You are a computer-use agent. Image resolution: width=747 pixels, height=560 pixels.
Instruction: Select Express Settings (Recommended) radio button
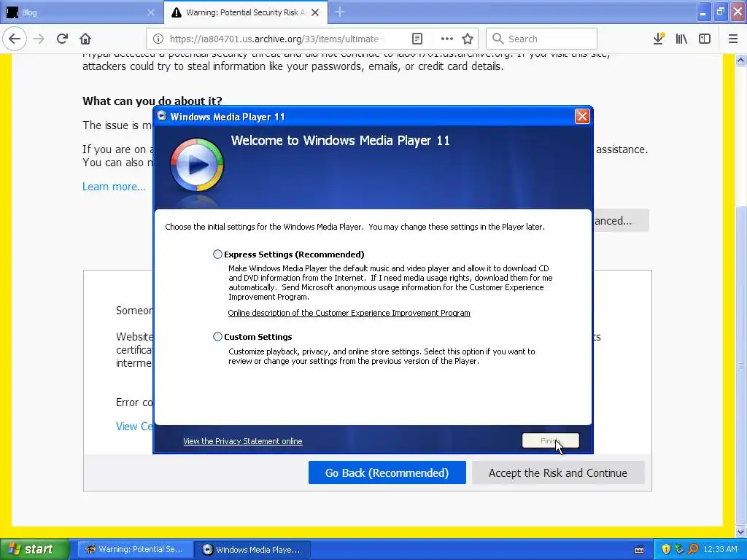(x=217, y=254)
